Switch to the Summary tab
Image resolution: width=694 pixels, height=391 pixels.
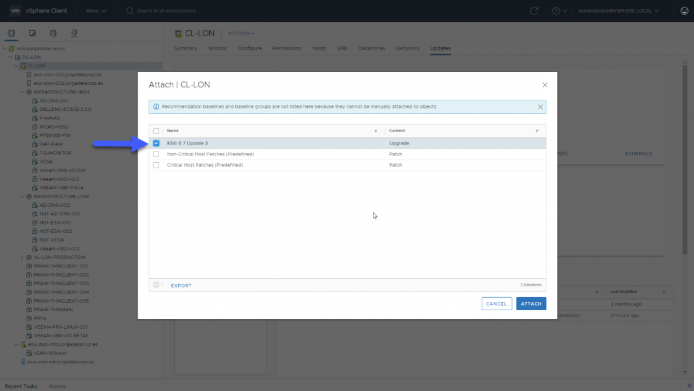186,48
